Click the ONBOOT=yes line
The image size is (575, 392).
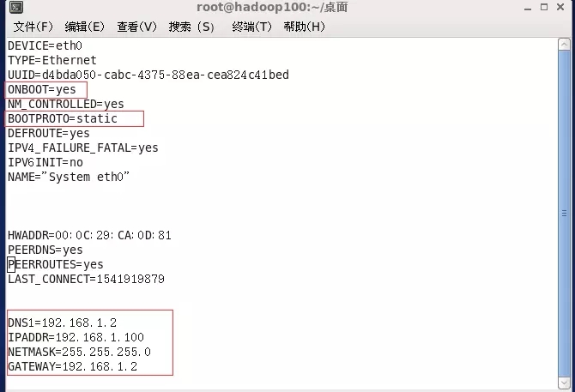click(42, 89)
